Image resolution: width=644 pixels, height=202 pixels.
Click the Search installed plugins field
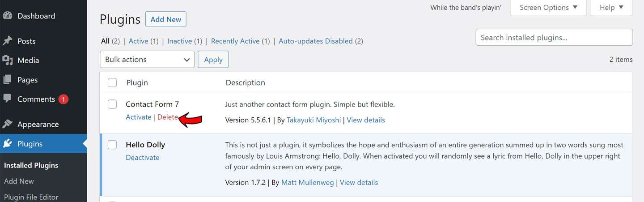pos(554,38)
